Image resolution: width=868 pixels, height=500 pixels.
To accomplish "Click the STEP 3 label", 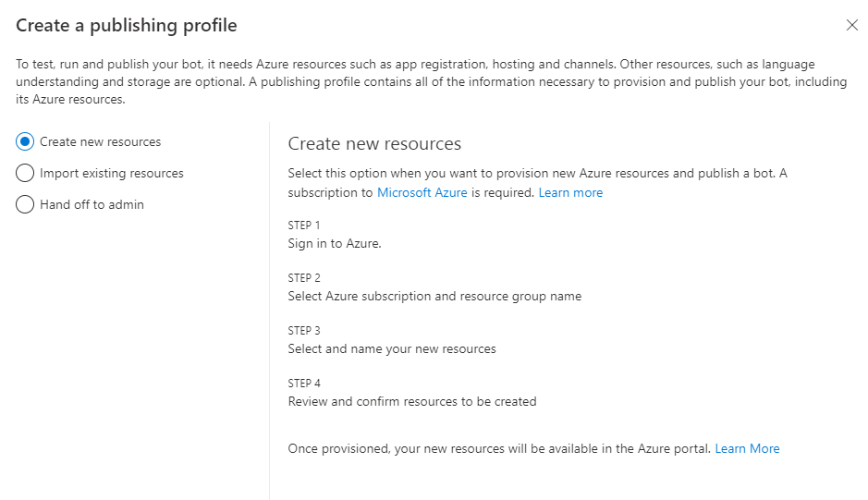I will [304, 331].
